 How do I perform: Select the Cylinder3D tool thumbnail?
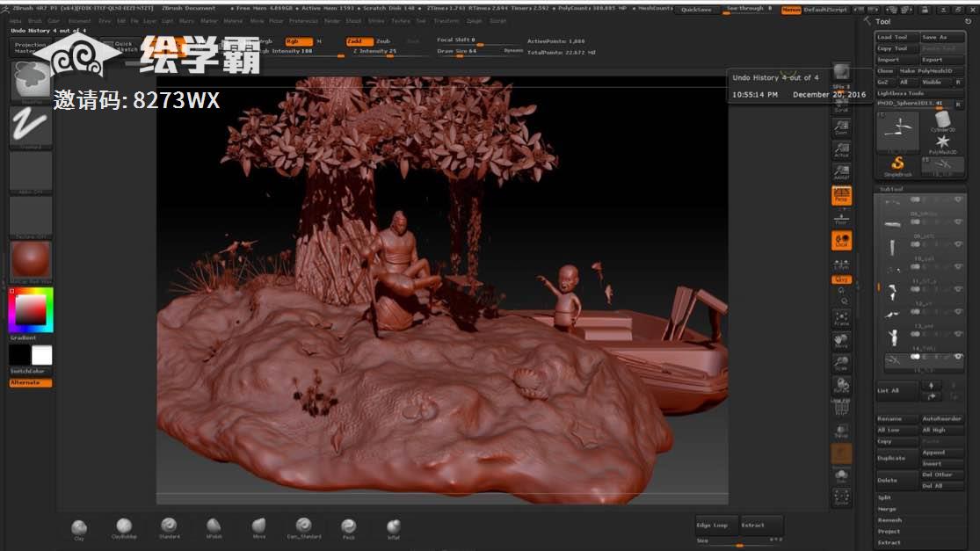tap(942, 121)
